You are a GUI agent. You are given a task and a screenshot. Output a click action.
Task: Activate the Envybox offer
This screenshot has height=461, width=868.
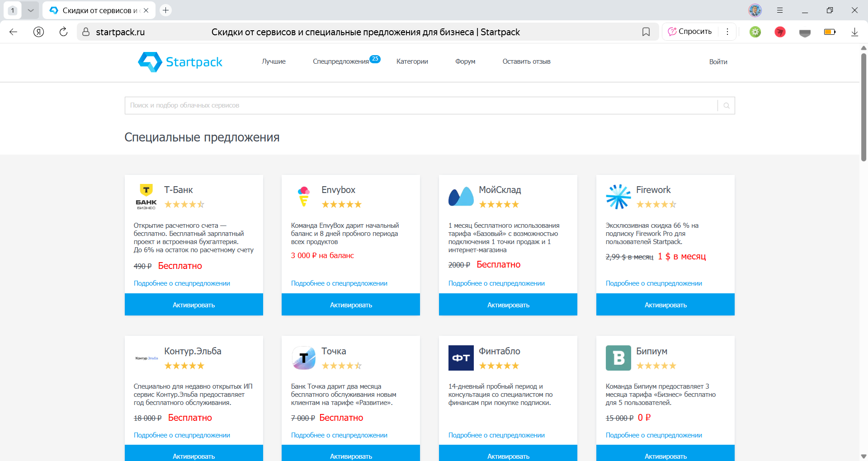350,304
